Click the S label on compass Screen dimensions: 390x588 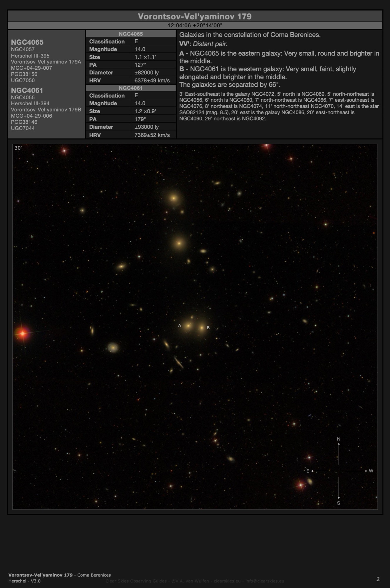pyautogui.click(x=339, y=503)
